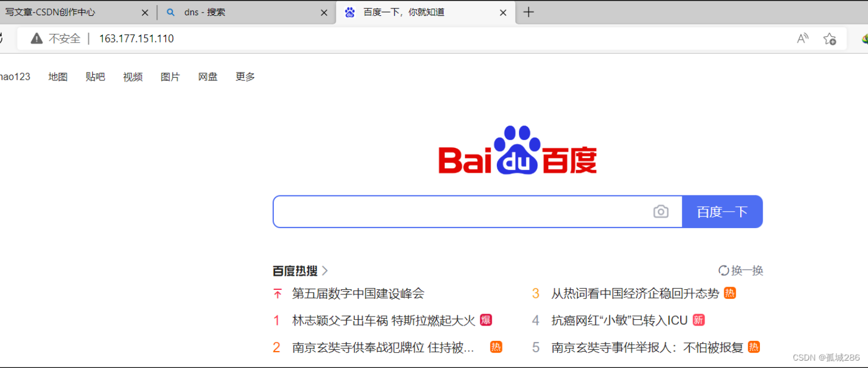
Task: Open 从热词看中国经济企稳回升态势 headline
Action: [635, 293]
